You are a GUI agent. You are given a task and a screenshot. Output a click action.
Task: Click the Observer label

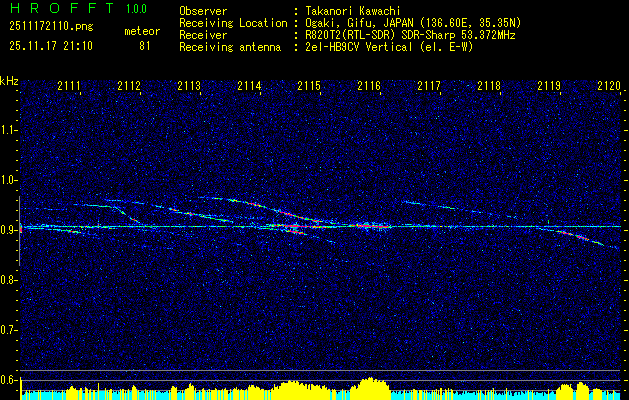point(203,11)
